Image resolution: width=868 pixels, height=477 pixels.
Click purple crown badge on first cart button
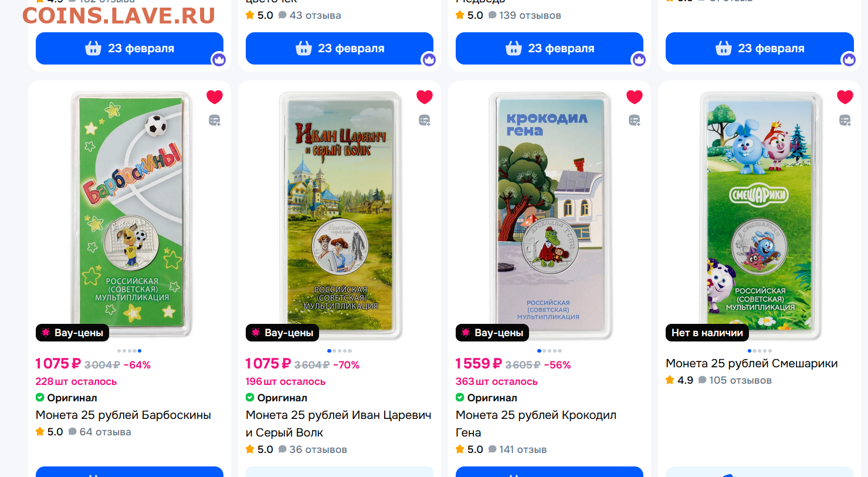tap(219, 59)
